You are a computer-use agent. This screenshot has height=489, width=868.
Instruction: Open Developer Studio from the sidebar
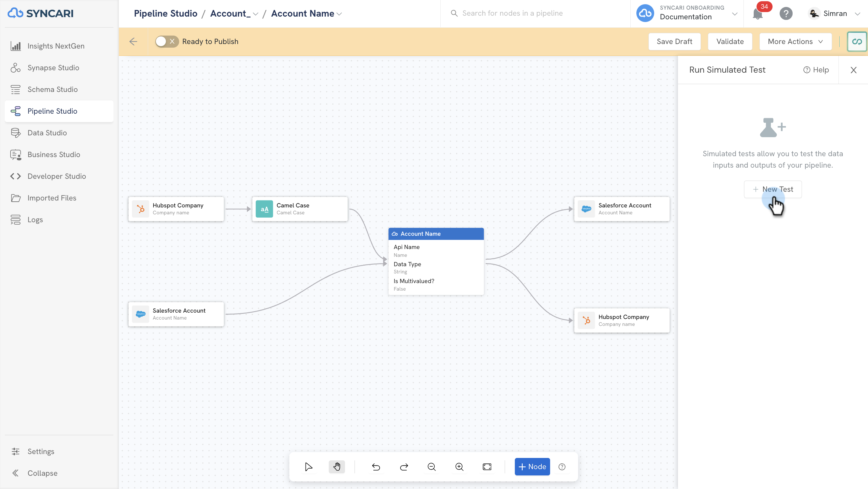click(59, 176)
